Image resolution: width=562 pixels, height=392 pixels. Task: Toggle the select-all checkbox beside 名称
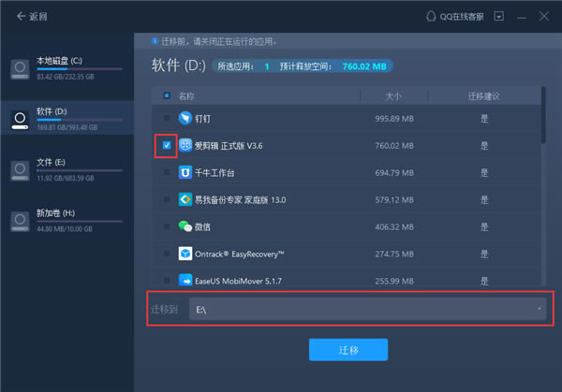point(167,95)
